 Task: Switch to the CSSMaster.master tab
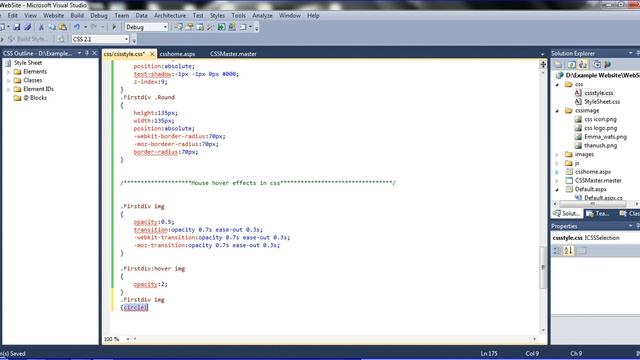[x=233, y=54]
